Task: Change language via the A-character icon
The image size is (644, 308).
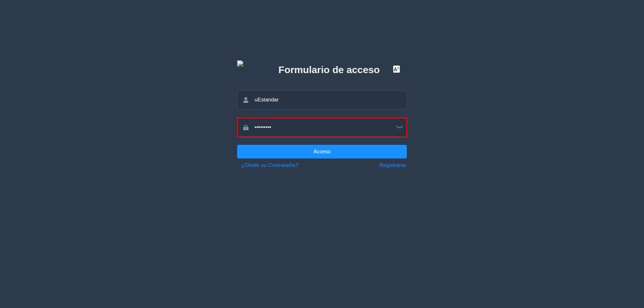Action: (396, 69)
